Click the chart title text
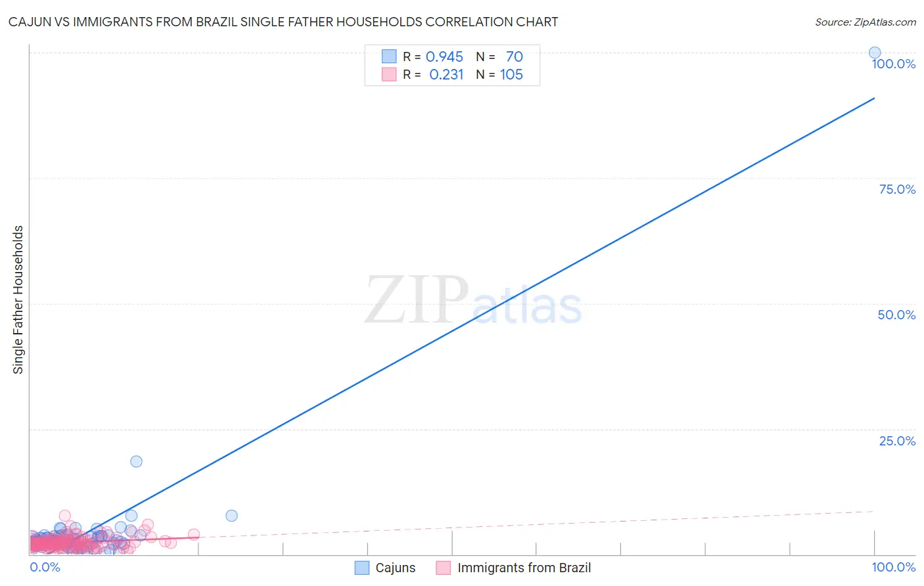 coord(283,22)
